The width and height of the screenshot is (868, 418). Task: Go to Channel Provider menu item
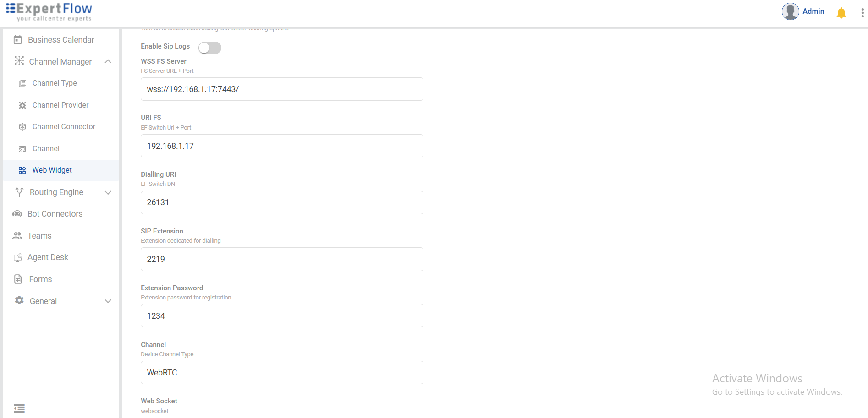click(60, 105)
